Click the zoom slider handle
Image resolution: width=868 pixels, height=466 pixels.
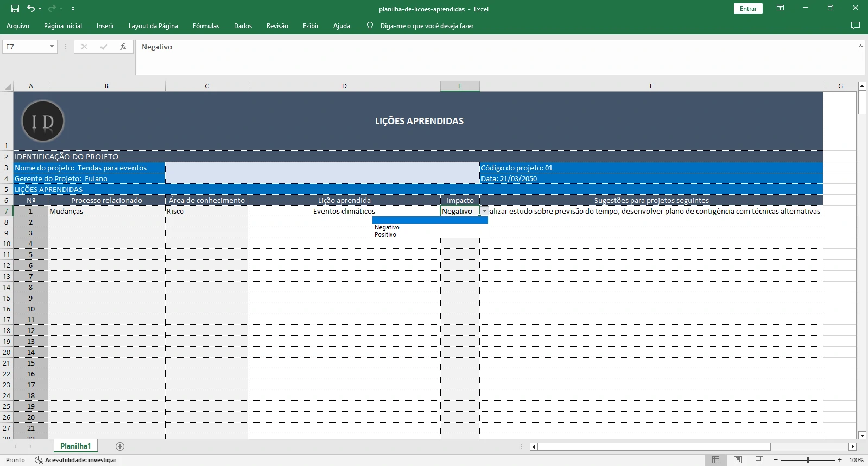pyautogui.click(x=808, y=460)
